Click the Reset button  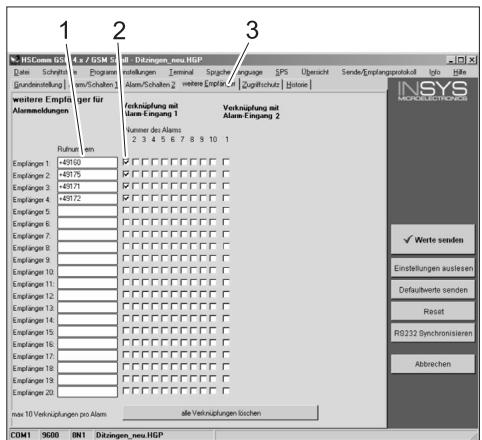point(433,312)
